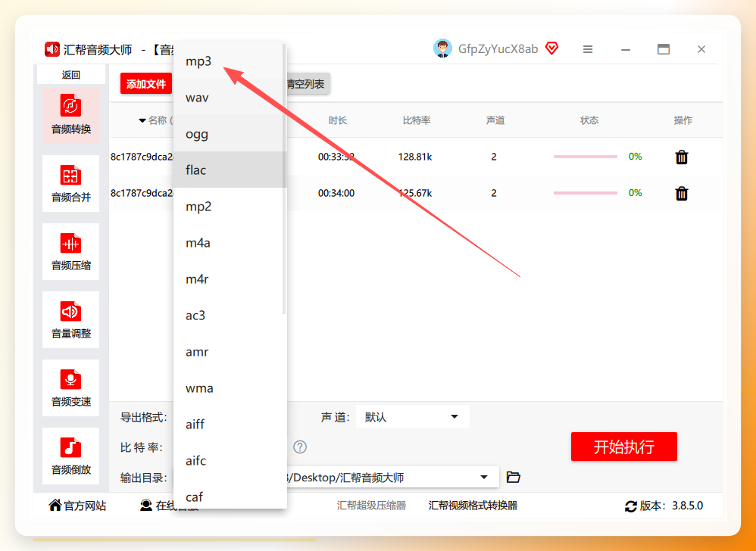Click the 时长 column header

click(x=338, y=120)
